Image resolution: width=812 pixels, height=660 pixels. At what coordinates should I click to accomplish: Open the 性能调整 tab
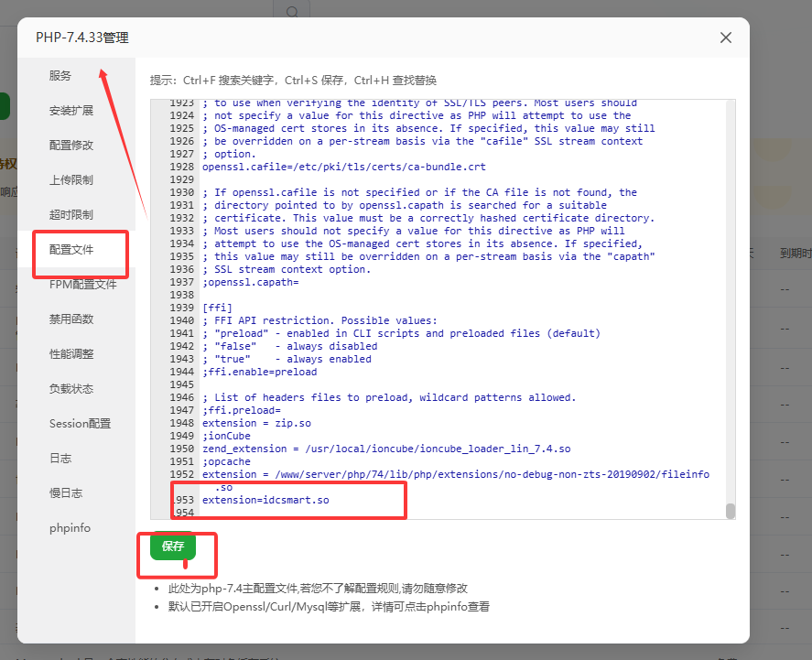tap(71, 354)
